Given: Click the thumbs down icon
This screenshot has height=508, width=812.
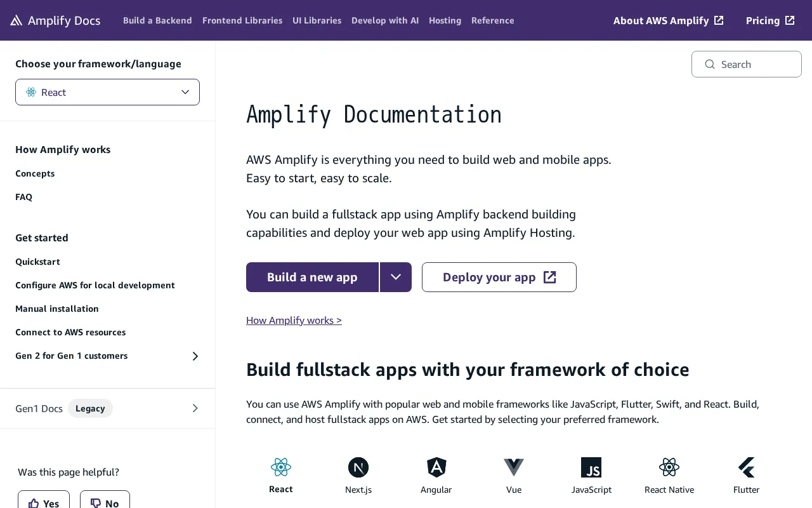Looking at the screenshot, I should click(96, 503).
